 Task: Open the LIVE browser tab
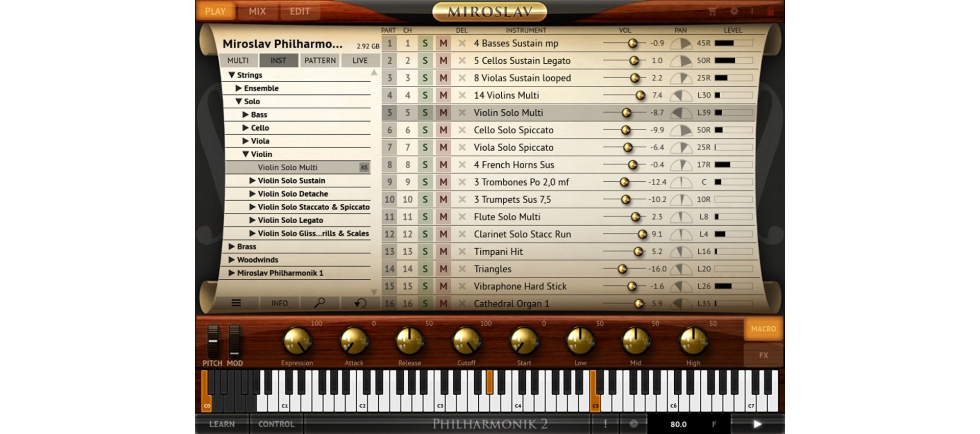(x=360, y=60)
